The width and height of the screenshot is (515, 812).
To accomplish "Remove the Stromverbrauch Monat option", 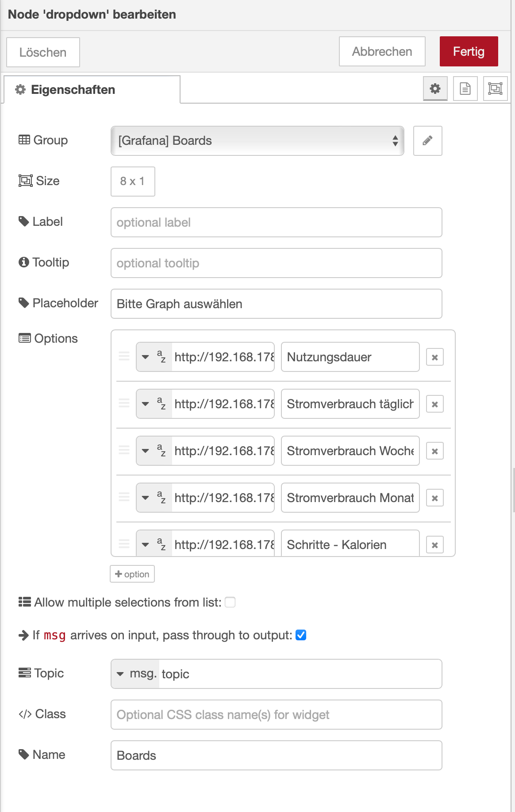I will tap(434, 498).
